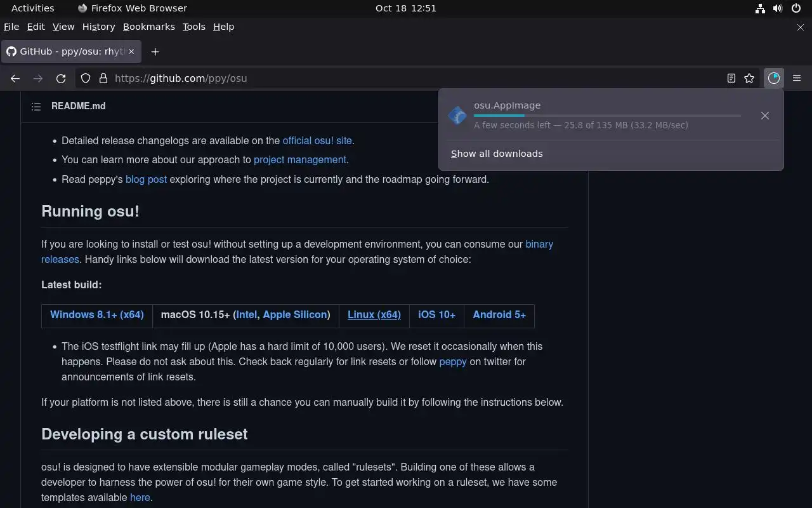The height and width of the screenshot is (508, 812).
Task: Open the Edit menu
Action: pos(36,27)
